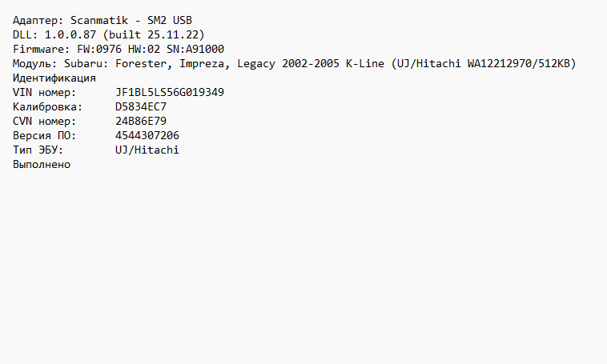Click the Версия ПО label
The image size is (607, 364).
[x=45, y=136]
